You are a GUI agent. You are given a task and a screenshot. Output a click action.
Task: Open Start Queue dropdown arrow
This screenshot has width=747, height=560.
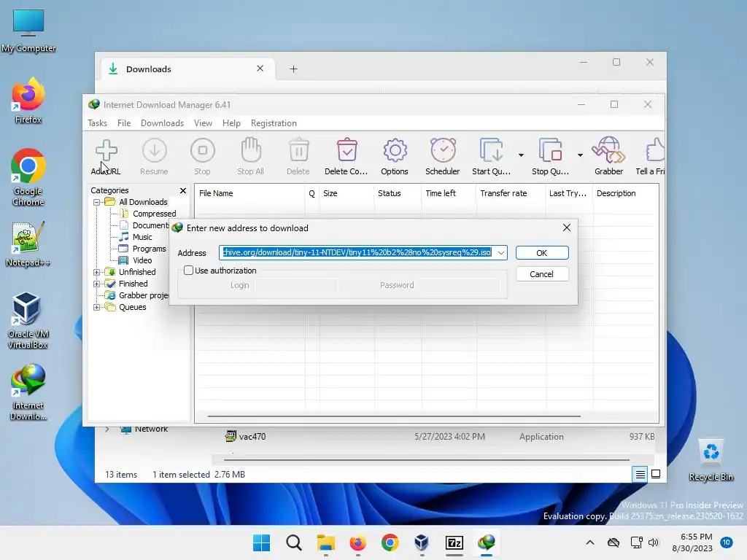[521, 155]
